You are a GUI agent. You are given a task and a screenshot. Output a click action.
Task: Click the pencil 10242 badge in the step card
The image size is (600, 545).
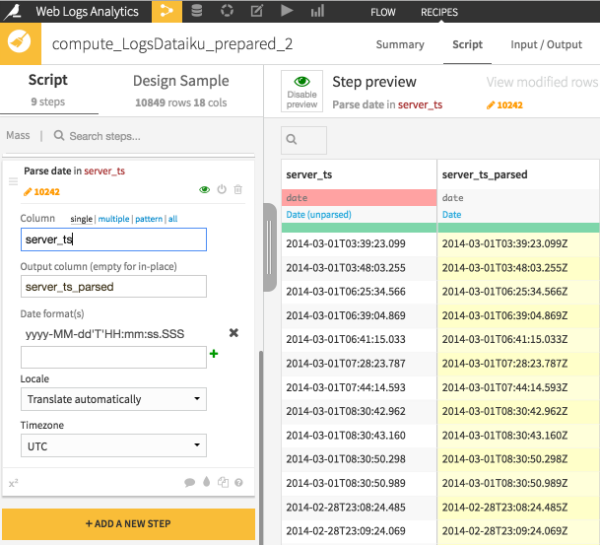click(41, 192)
